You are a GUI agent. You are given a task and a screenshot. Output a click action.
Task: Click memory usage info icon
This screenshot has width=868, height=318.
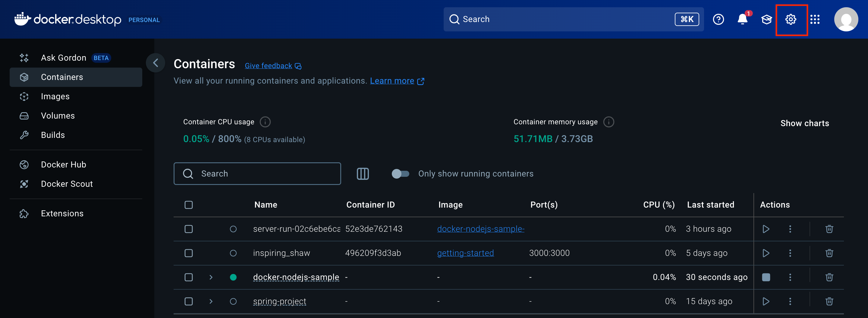tap(609, 122)
